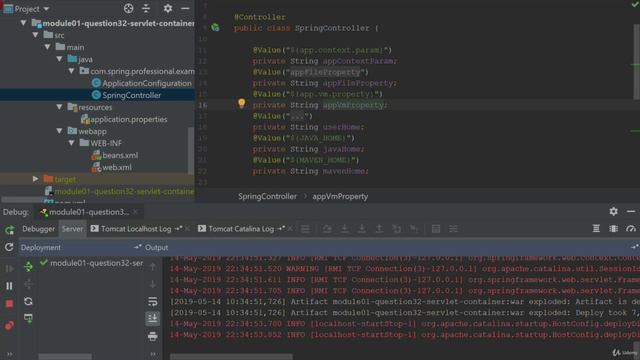This screenshot has height=360, width=640.
Task: Click Force Step Into icon
Action: click(362, 229)
